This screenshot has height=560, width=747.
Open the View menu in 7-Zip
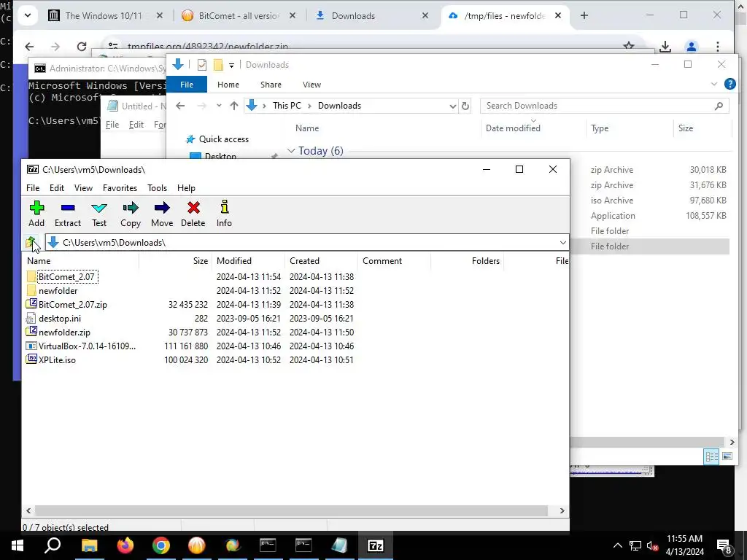coord(83,188)
